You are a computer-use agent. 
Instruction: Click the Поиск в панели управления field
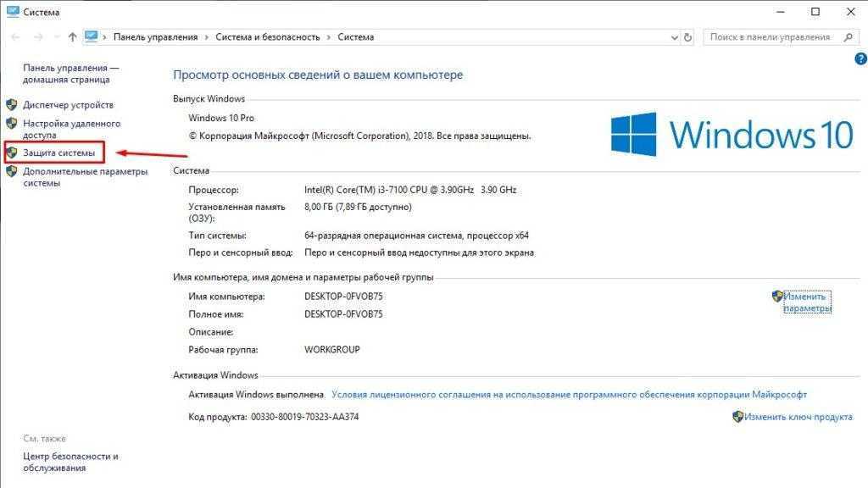[x=771, y=37]
